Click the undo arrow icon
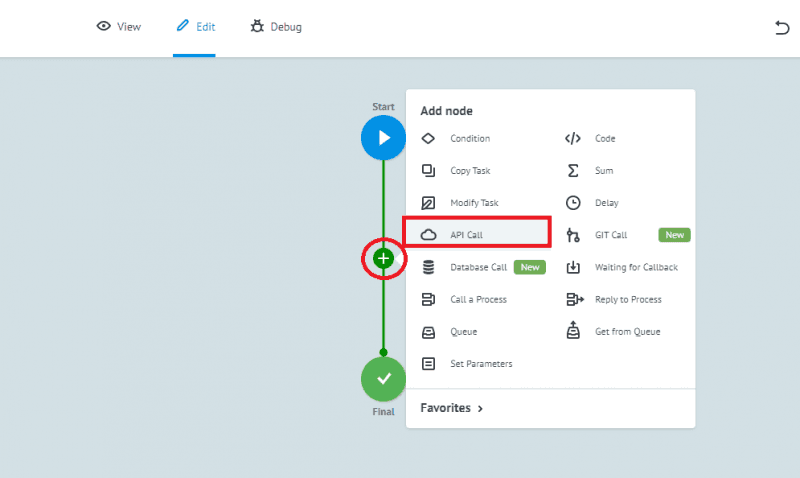800x478 pixels. point(781,27)
